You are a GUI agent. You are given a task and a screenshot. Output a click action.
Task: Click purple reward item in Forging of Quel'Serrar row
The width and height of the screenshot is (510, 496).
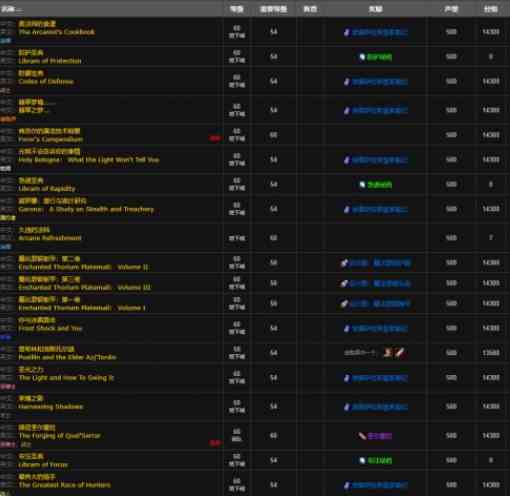coord(379,436)
